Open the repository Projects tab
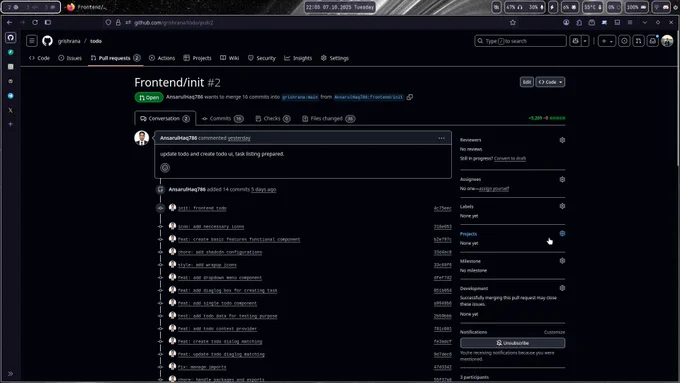The width and height of the screenshot is (680, 383). click(197, 58)
